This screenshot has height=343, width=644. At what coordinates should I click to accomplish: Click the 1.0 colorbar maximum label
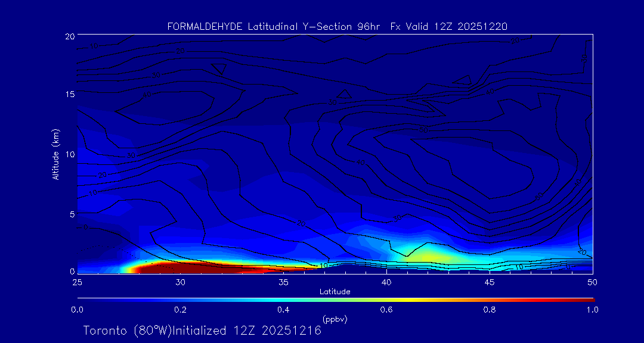coord(592,310)
